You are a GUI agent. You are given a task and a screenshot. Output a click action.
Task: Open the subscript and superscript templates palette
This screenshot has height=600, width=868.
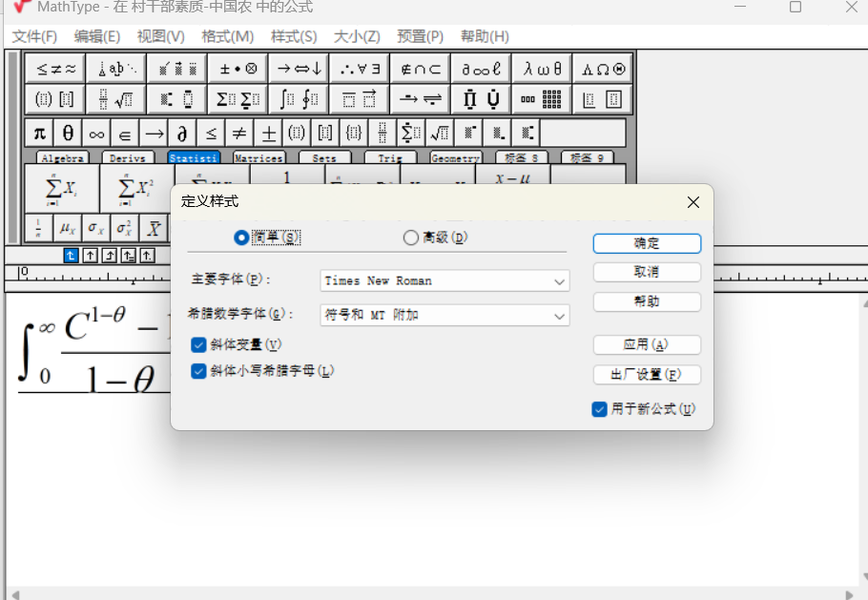click(x=177, y=99)
